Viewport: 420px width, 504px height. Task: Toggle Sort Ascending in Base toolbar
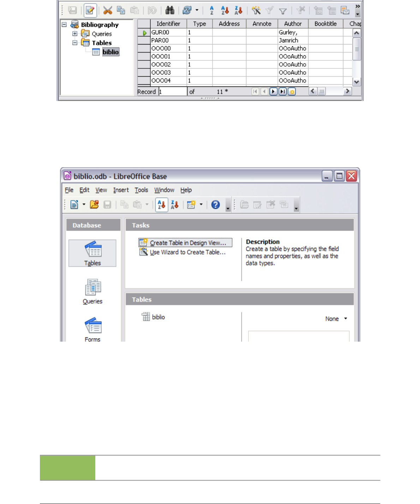[x=162, y=205]
